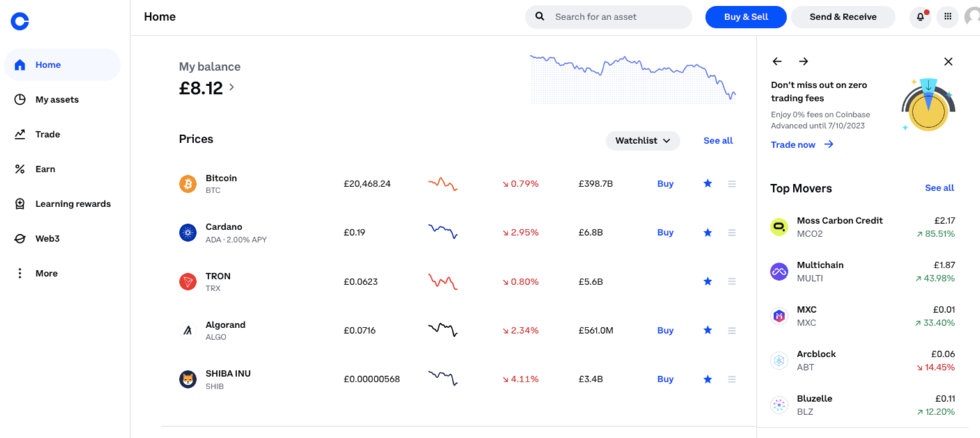
Task: Click the TRON coin icon
Action: [188, 282]
